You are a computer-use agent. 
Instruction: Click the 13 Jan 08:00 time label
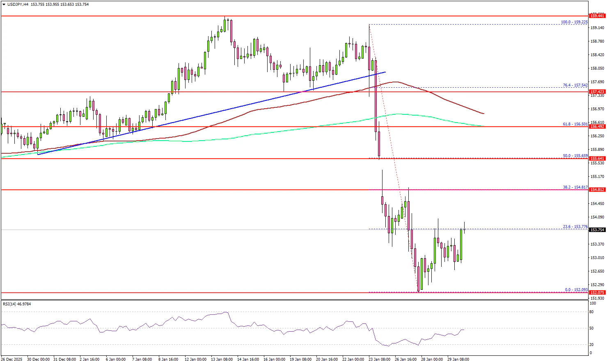coord(222,359)
